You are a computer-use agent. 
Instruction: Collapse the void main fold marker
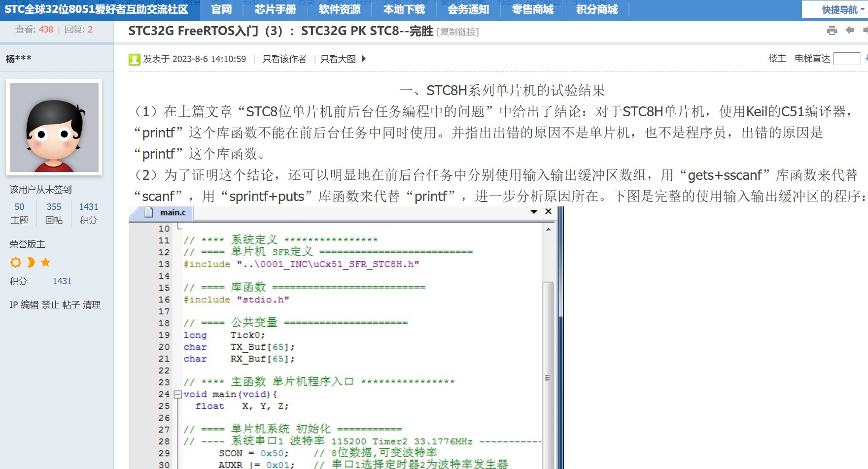click(177, 395)
